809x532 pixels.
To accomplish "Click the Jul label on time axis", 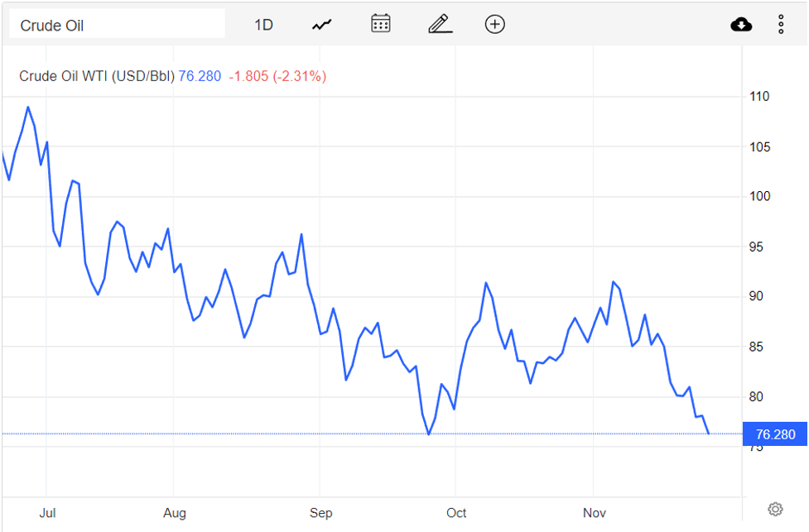I will 47,513.
